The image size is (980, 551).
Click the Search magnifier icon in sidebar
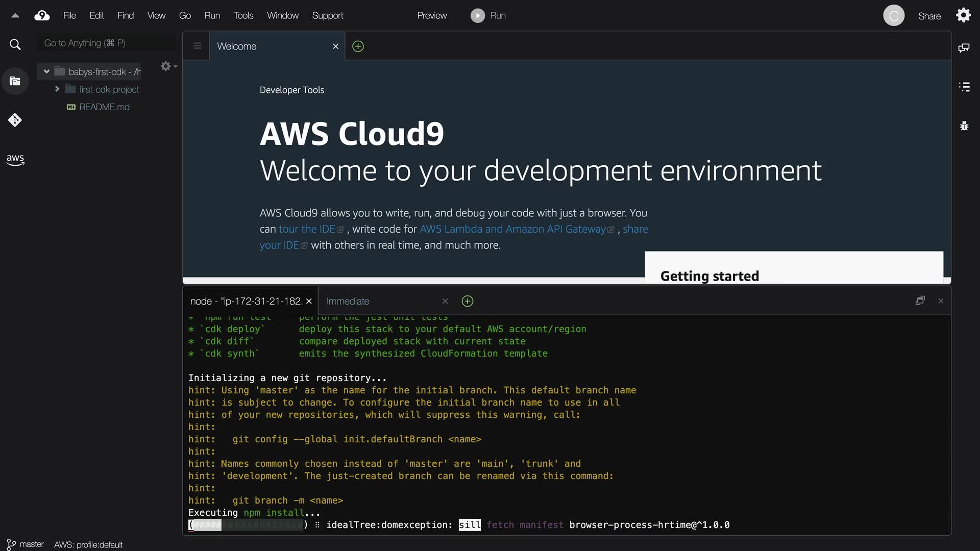(x=15, y=45)
